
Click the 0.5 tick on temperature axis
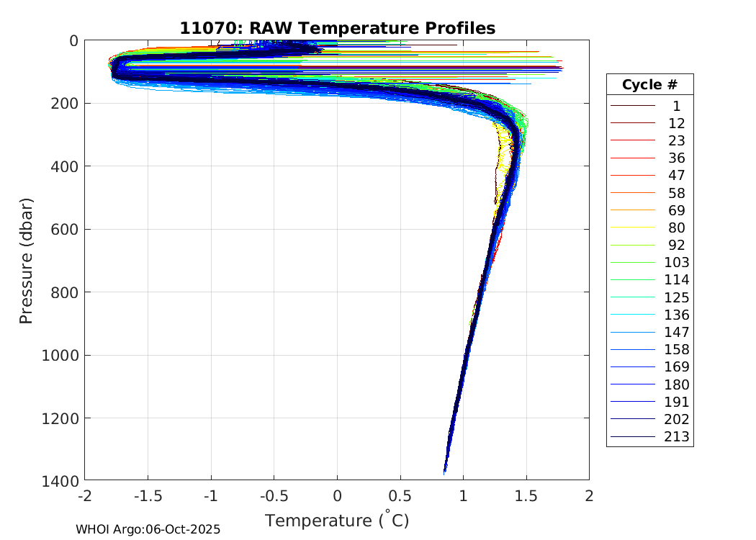(x=400, y=496)
